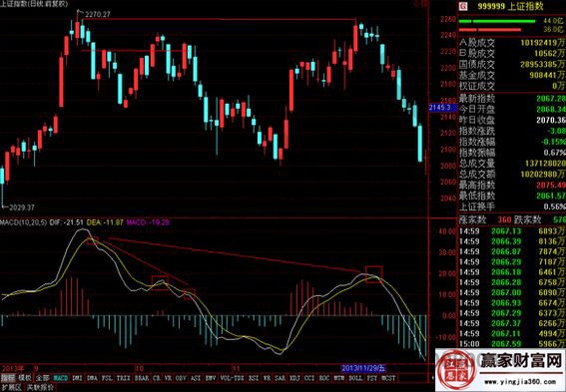Select the 全部 indicator filter tab

pyautogui.click(x=43, y=378)
